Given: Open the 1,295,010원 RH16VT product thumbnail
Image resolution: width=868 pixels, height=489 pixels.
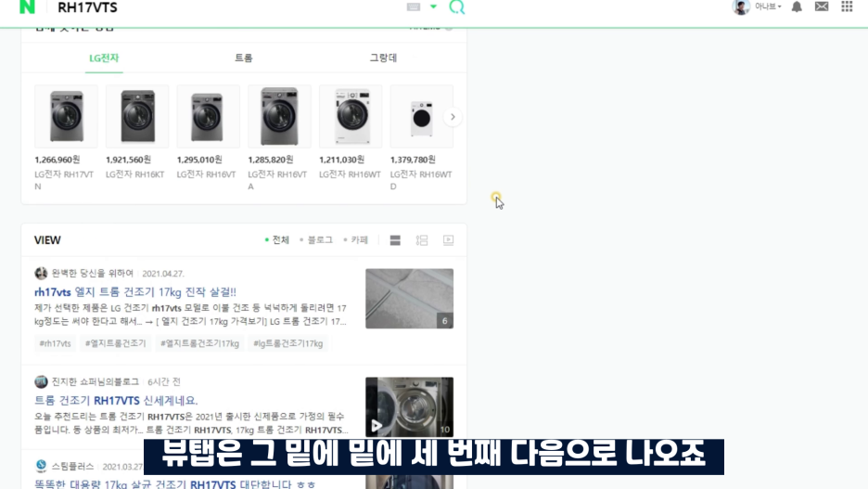Looking at the screenshot, I should pos(208,116).
